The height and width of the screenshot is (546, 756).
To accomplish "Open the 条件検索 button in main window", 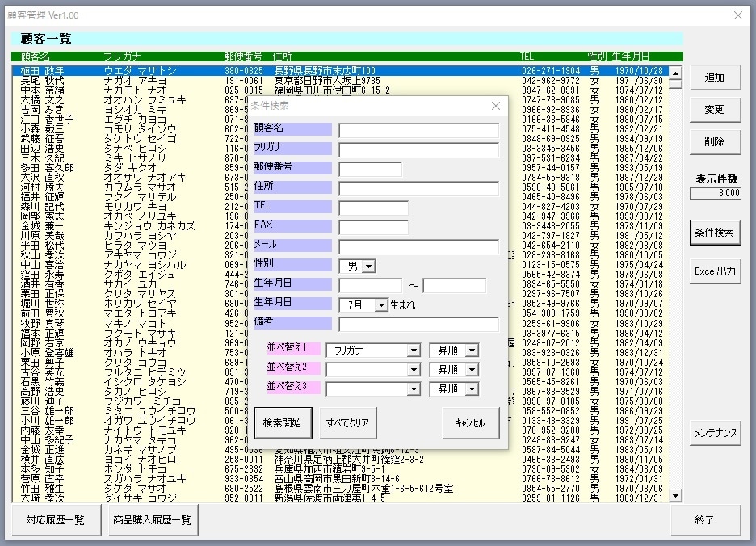I will (715, 233).
